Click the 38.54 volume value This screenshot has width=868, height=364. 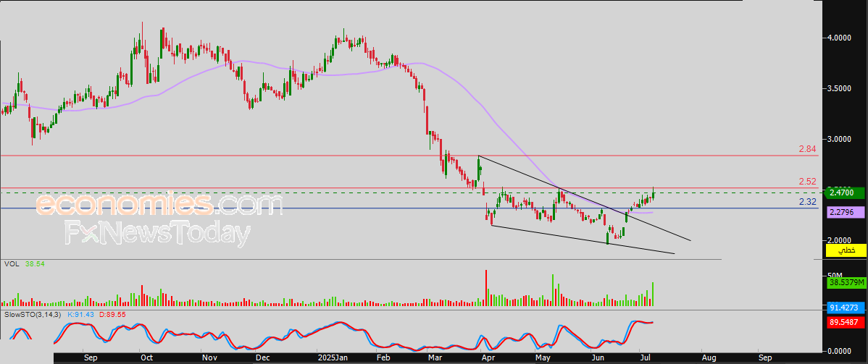pyautogui.click(x=33, y=264)
